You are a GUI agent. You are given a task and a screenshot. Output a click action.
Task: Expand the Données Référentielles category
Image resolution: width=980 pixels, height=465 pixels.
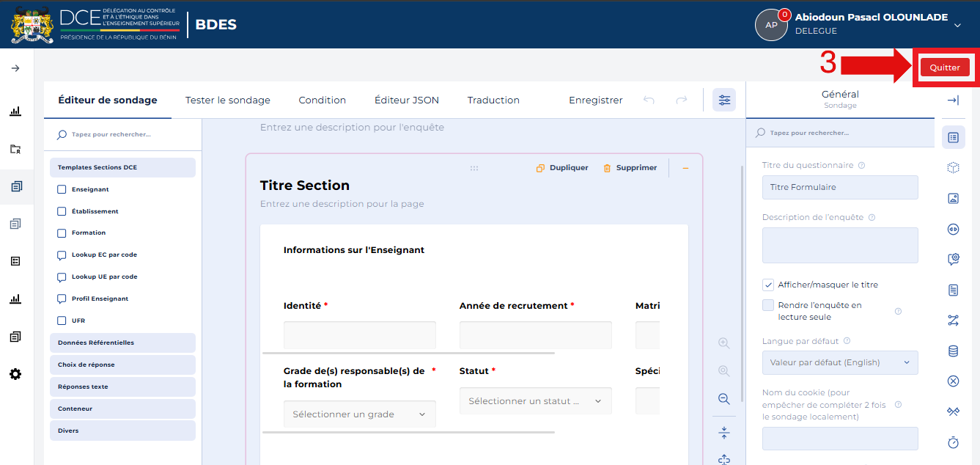122,343
